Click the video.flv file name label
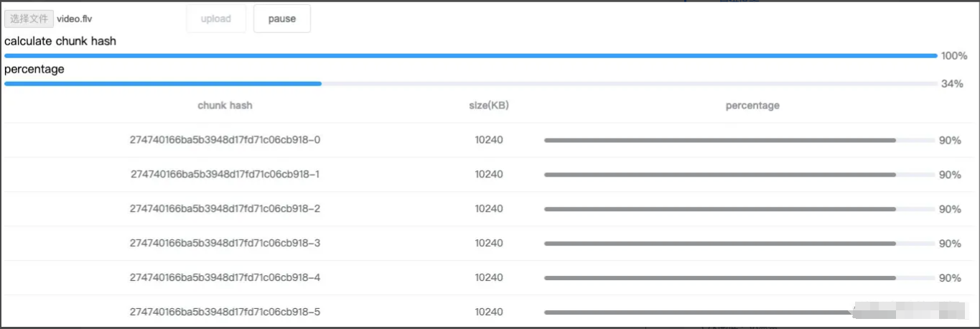Image resolution: width=980 pixels, height=329 pixels. (x=74, y=19)
